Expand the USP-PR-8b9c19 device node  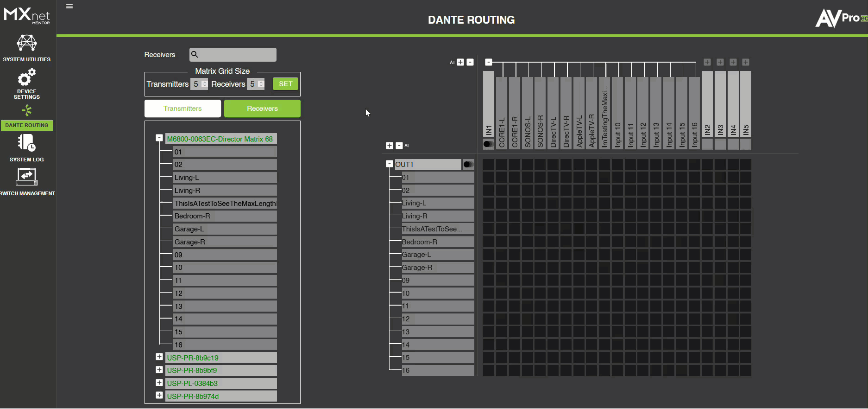(x=159, y=357)
